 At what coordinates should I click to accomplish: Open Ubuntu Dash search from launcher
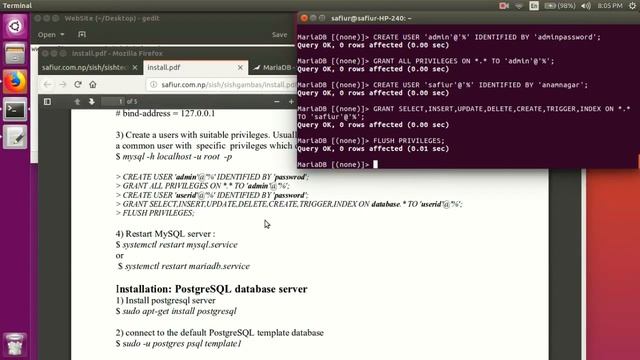click(15, 27)
